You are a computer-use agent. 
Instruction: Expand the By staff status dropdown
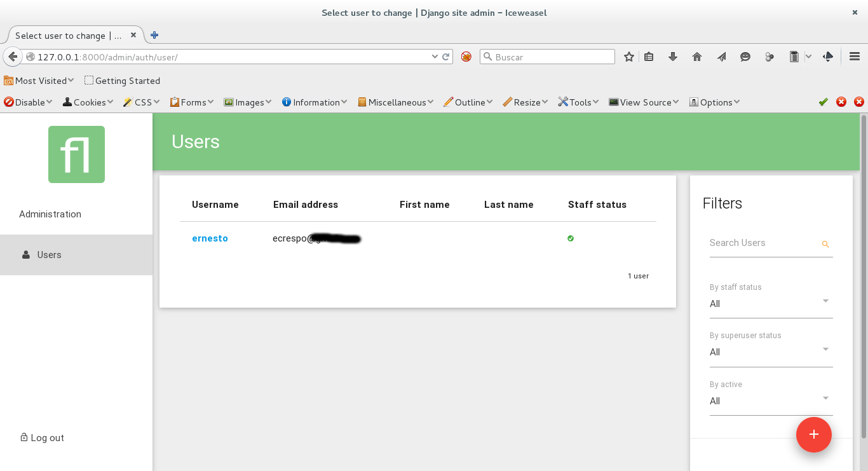770,304
